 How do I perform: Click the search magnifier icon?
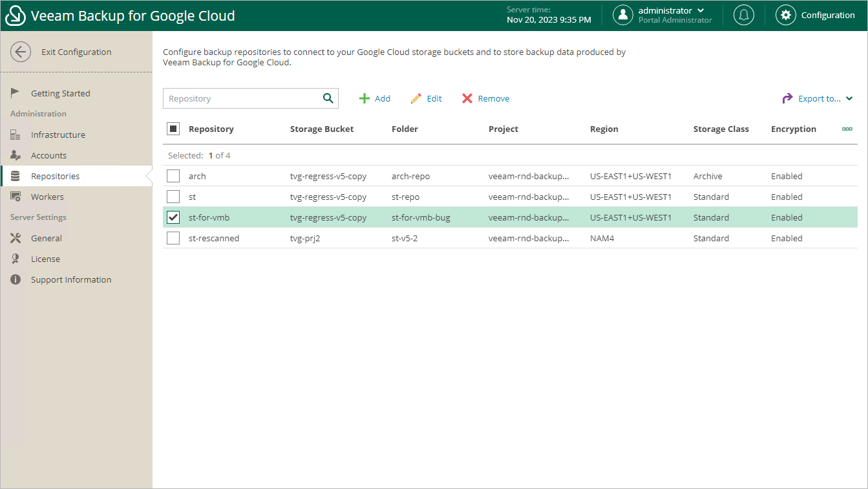[x=328, y=98]
